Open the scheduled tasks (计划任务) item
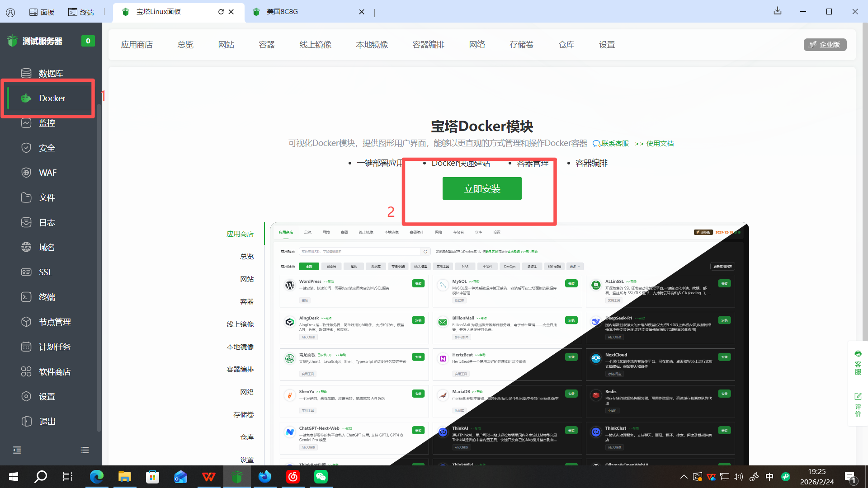 tap(54, 347)
